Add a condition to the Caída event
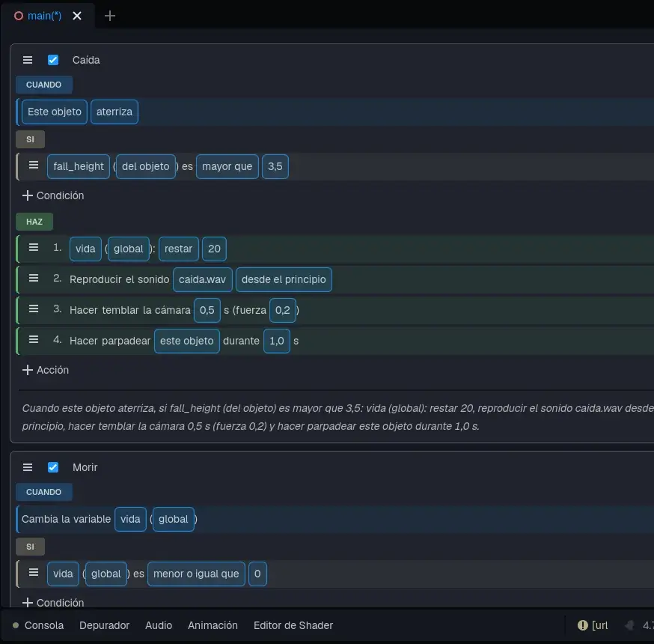 click(53, 195)
